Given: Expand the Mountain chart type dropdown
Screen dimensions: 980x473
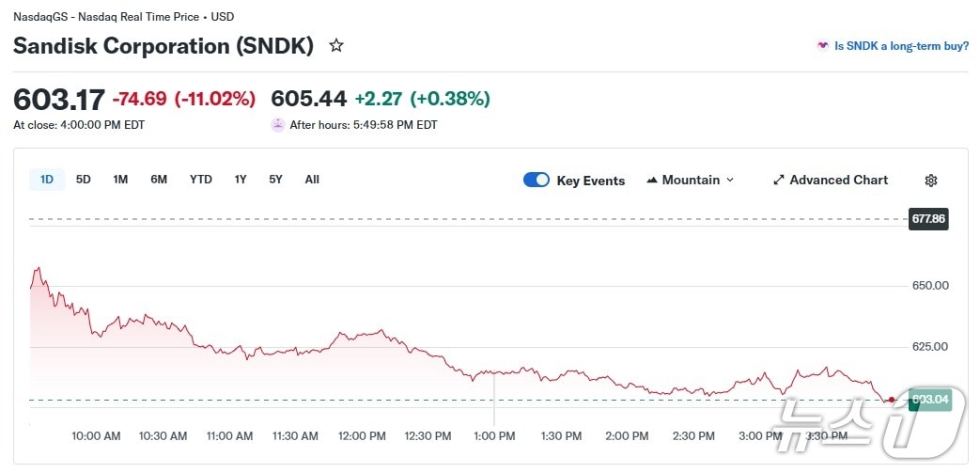Looking at the screenshot, I should [x=730, y=181].
